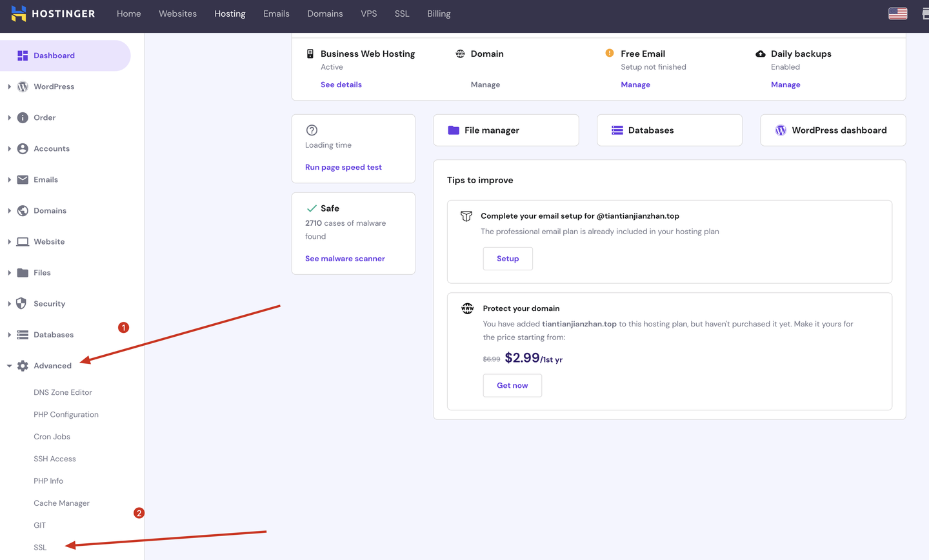Expand the Website sidebar section

(9, 241)
